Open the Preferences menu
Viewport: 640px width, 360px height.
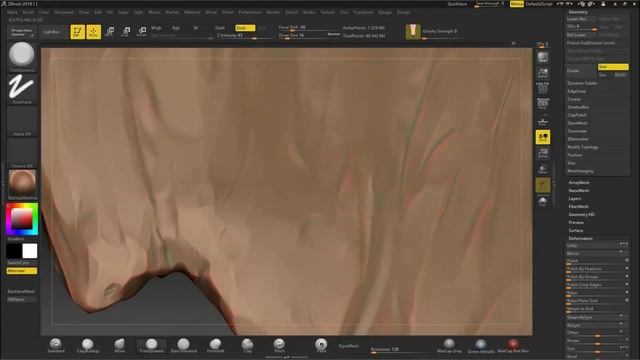(x=250, y=12)
